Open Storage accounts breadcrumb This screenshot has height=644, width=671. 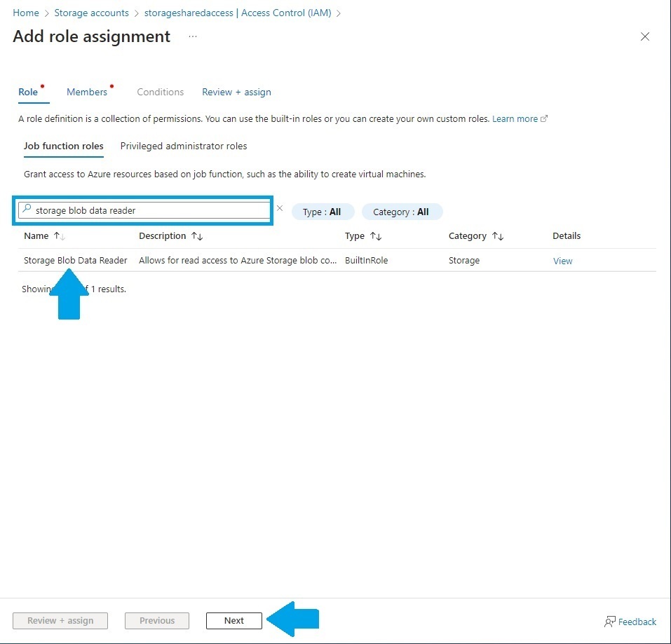tap(92, 13)
